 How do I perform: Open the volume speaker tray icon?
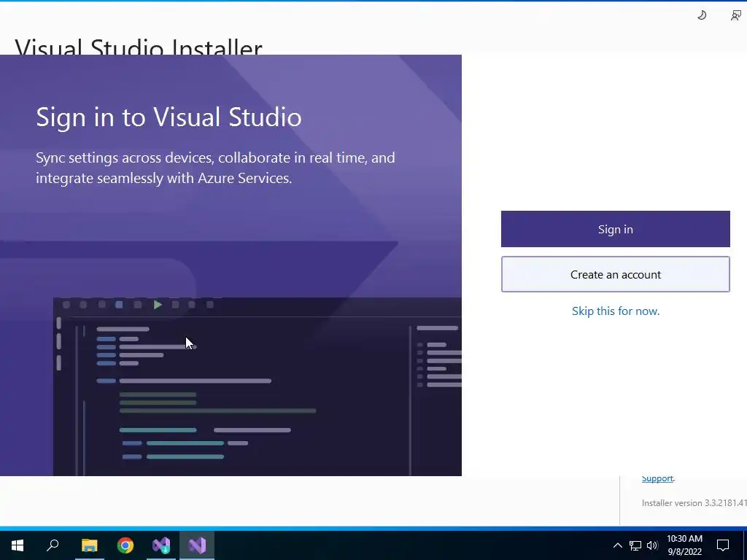(x=652, y=545)
